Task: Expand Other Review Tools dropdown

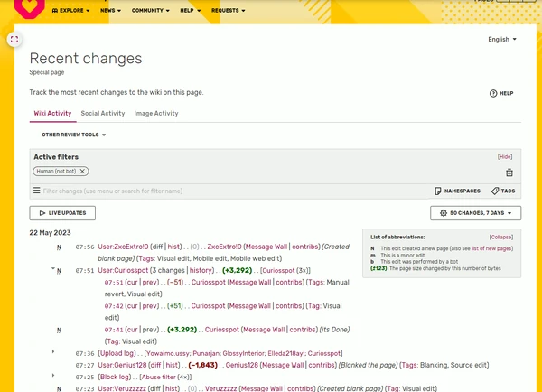Action: point(74,135)
